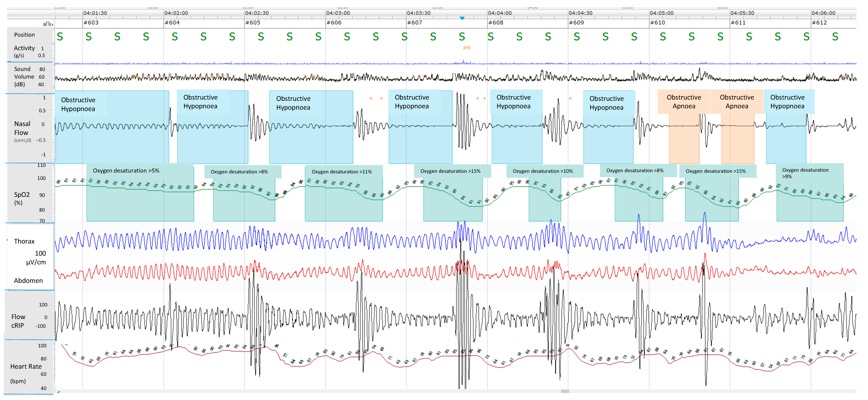
Task: Click the horizontal scrollbar thumb at the bottom
Action: 565,391
